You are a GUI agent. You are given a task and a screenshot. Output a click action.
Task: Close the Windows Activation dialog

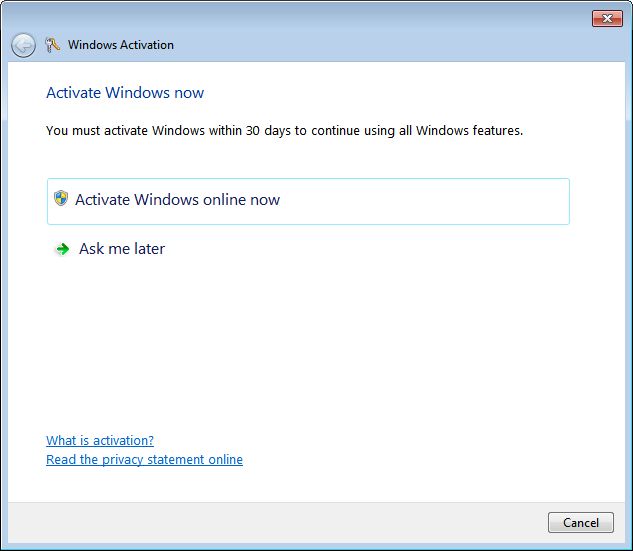click(x=607, y=18)
